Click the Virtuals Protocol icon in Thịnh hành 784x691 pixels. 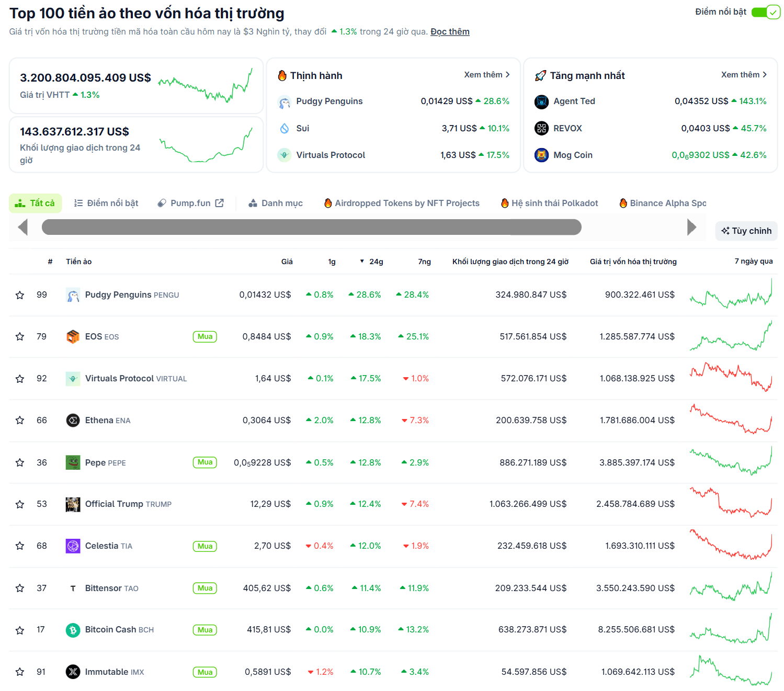pyautogui.click(x=285, y=155)
